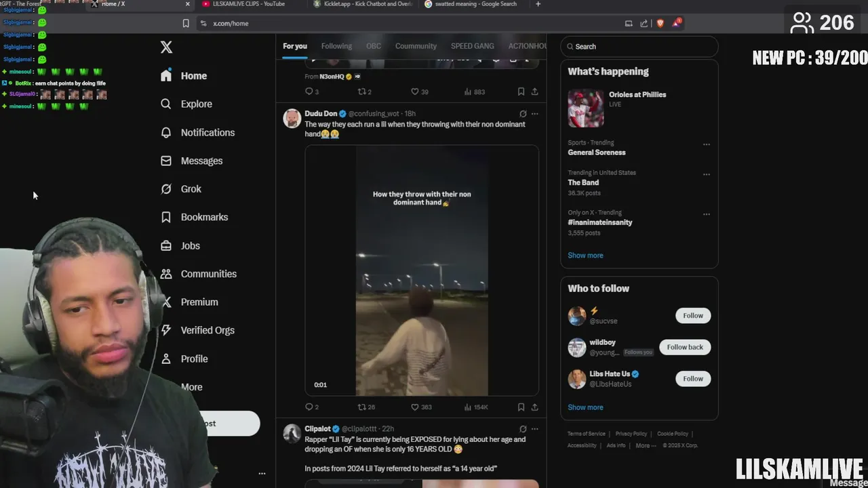This screenshot has height=488, width=868.
Task: Reply to the Dudu Don post
Action: 312,407
